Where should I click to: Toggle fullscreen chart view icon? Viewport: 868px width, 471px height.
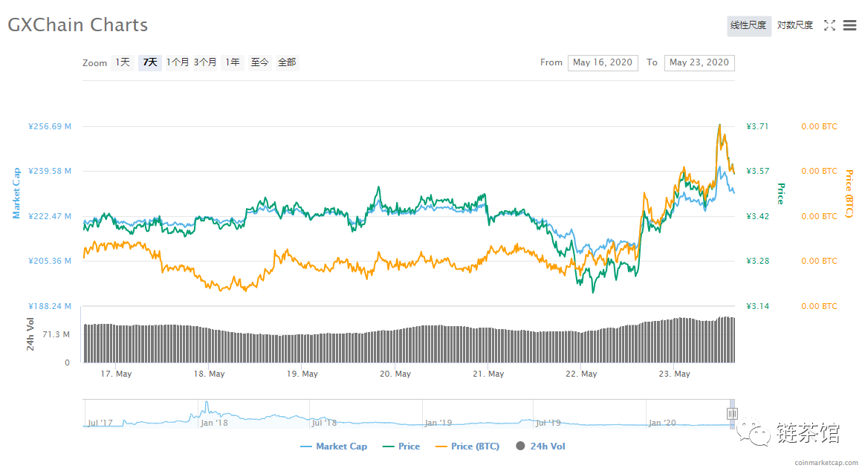tap(829, 25)
